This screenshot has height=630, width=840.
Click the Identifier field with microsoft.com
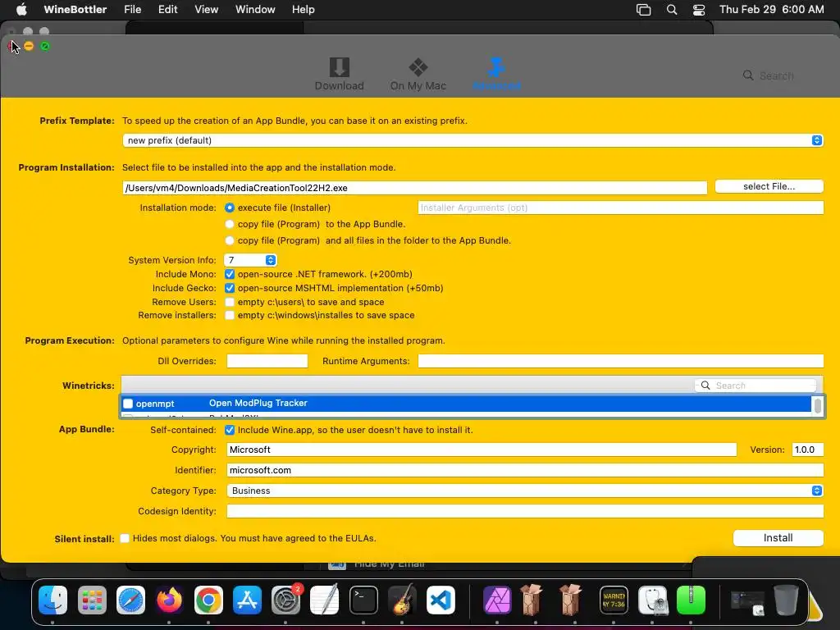pyautogui.click(x=525, y=470)
